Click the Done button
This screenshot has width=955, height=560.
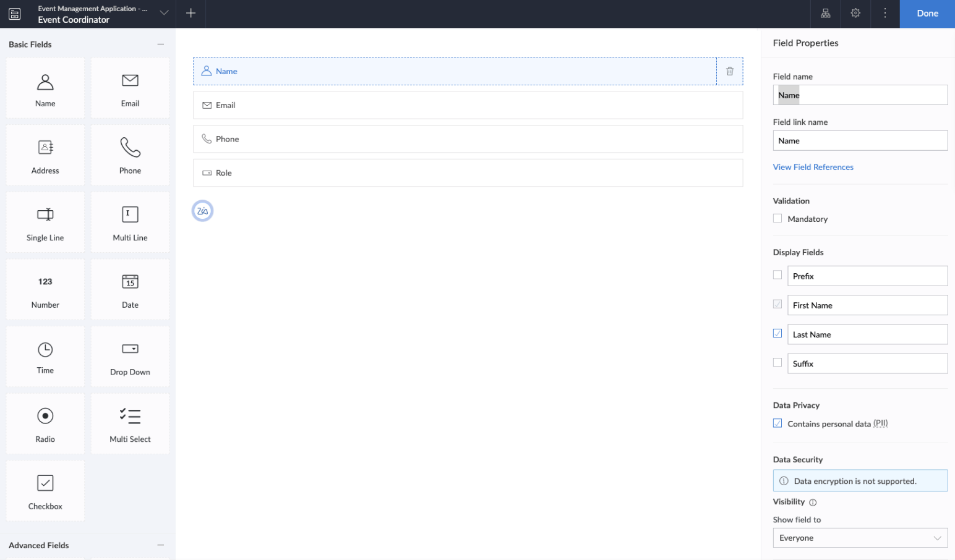pyautogui.click(x=927, y=13)
